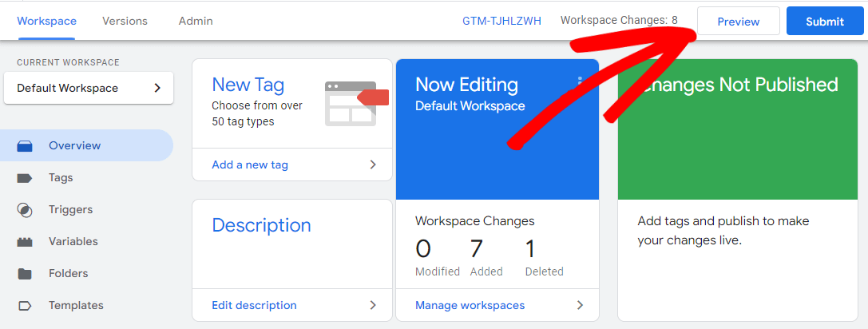Click the Tags label icon

[25, 178]
